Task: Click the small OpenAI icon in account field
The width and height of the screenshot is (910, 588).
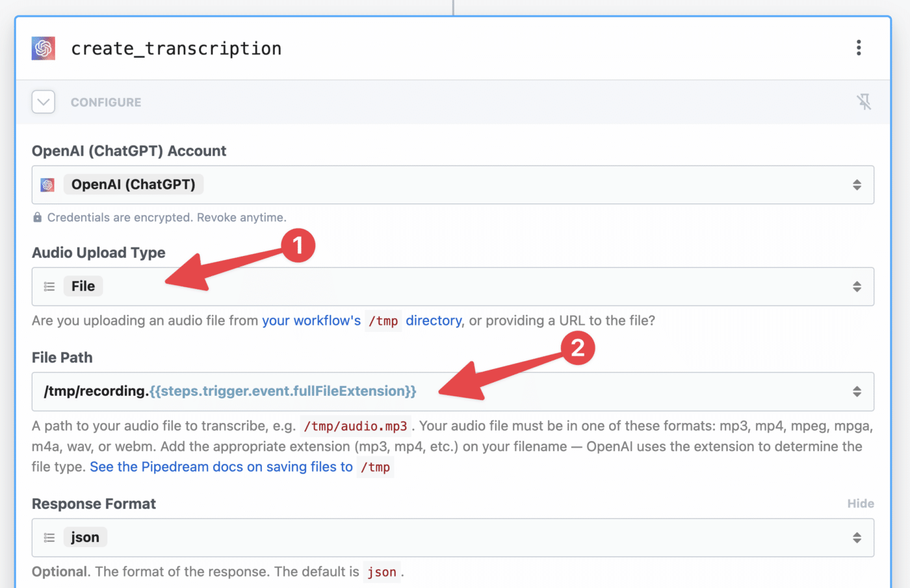Action: (x=47, y=185)
